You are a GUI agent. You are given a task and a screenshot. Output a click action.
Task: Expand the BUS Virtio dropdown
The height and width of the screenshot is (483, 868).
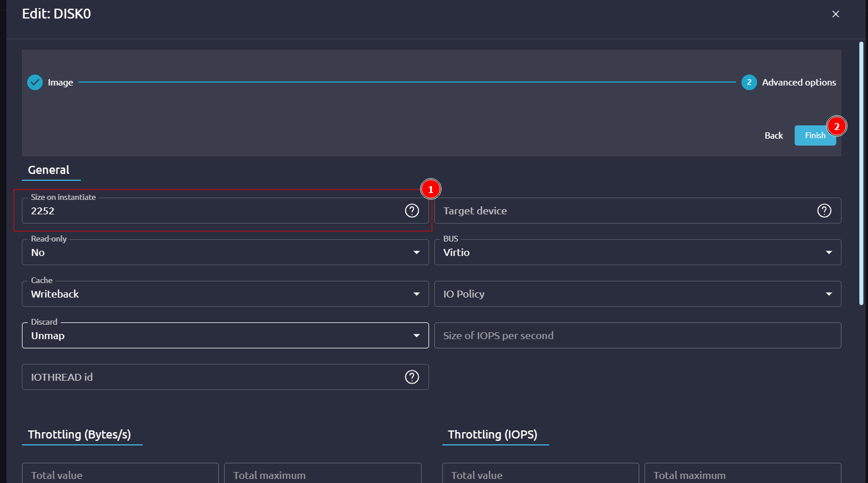click(x=637, y=252)
